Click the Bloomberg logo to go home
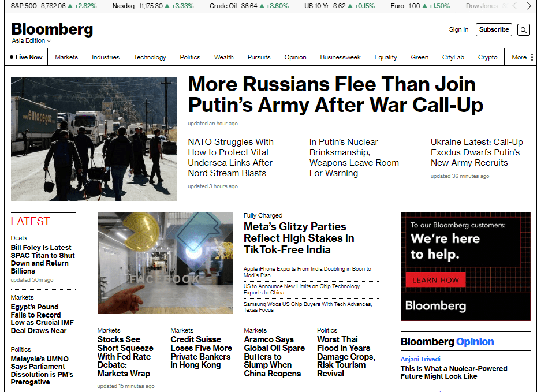The image size is (537, 392). point(52,28)
